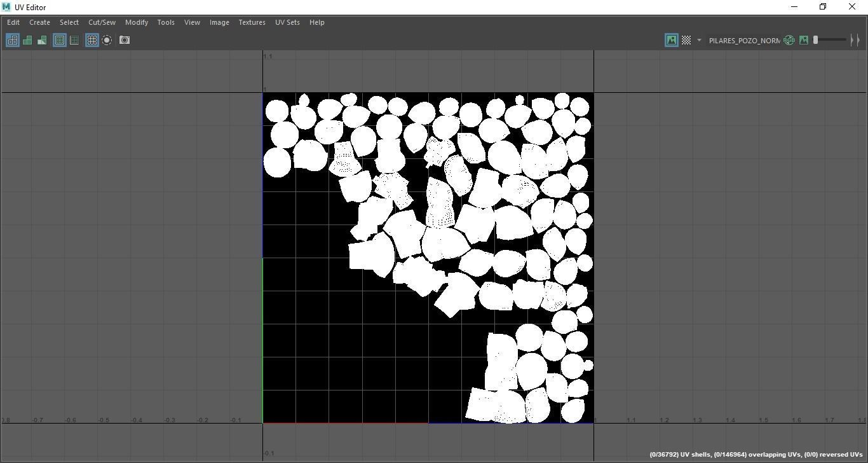Click the reversed UVs status text
The image size is (868, 463).
(x=833, y=455)
